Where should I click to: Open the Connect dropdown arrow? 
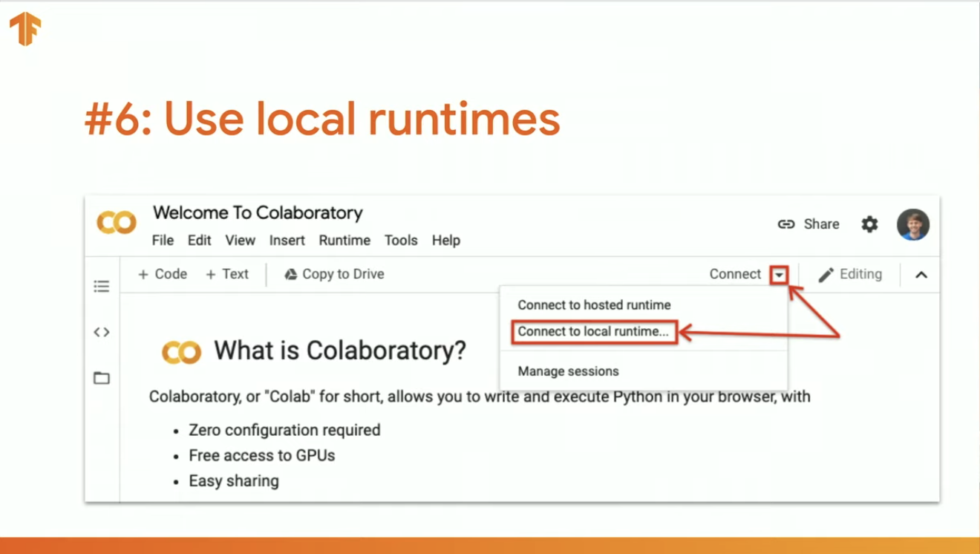pyautogui.click(x=779, y=275)
